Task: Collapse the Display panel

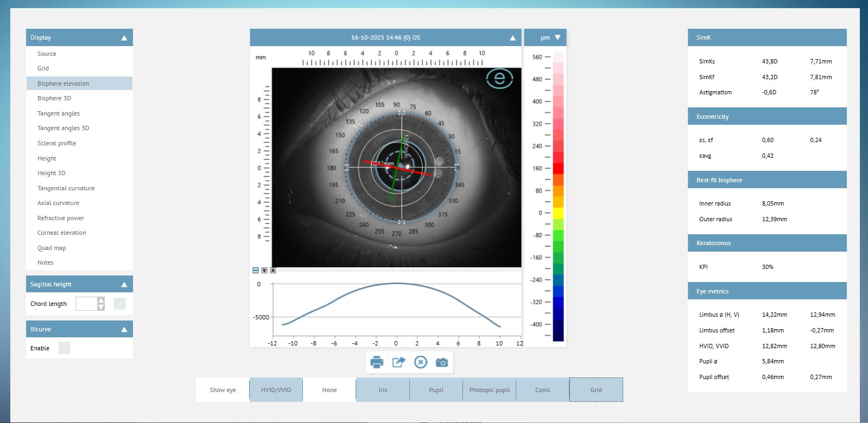Action: (124, 38)
